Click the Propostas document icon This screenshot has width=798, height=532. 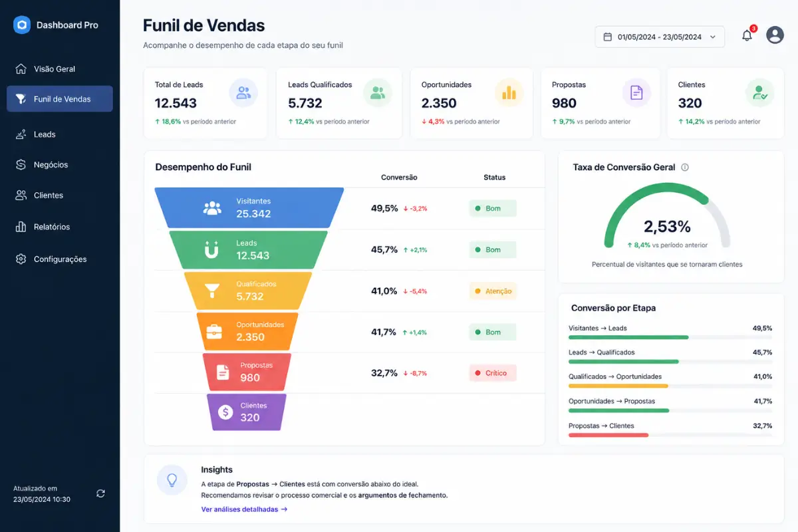click(636, 92)
